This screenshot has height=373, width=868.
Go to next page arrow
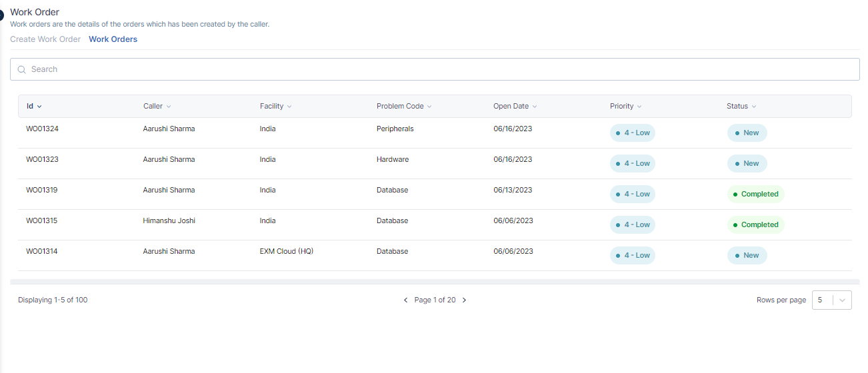click(465, 300)
